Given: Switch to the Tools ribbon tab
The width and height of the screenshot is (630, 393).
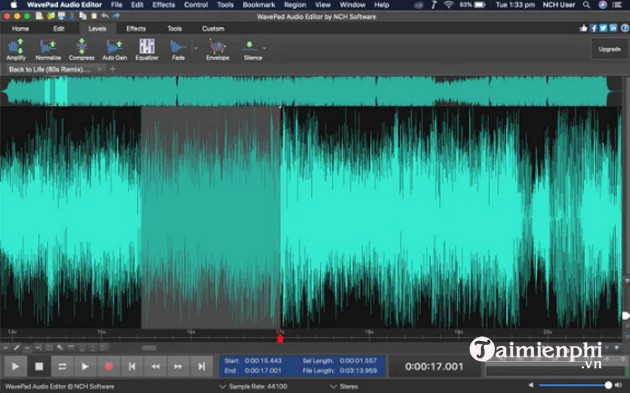Looking at the screenshot, I should [174, 29].
